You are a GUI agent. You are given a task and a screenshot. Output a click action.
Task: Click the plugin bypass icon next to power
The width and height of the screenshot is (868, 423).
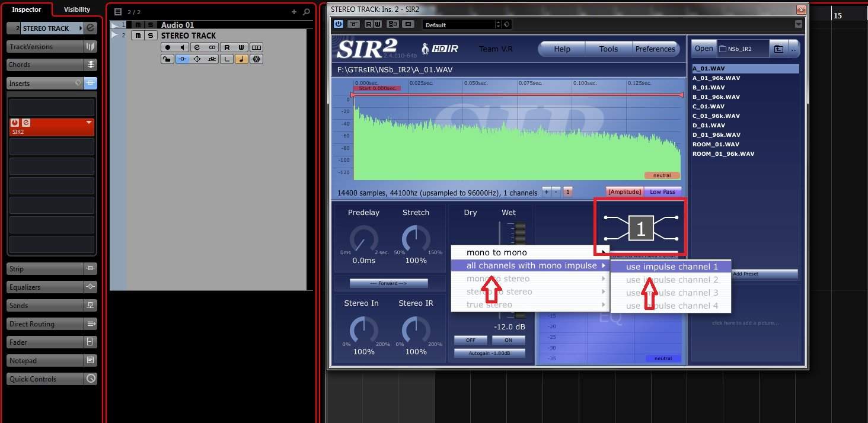click(353, 24)
